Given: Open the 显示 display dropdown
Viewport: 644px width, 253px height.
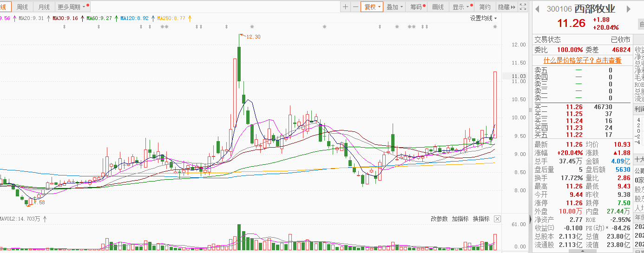Looking at the screenshot, I should 462,7.
